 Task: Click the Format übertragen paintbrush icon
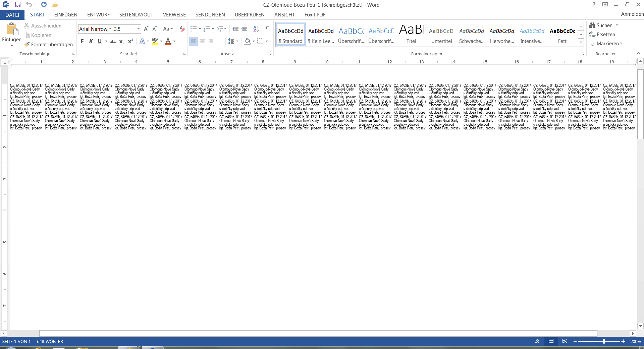(x=27, y=44)
